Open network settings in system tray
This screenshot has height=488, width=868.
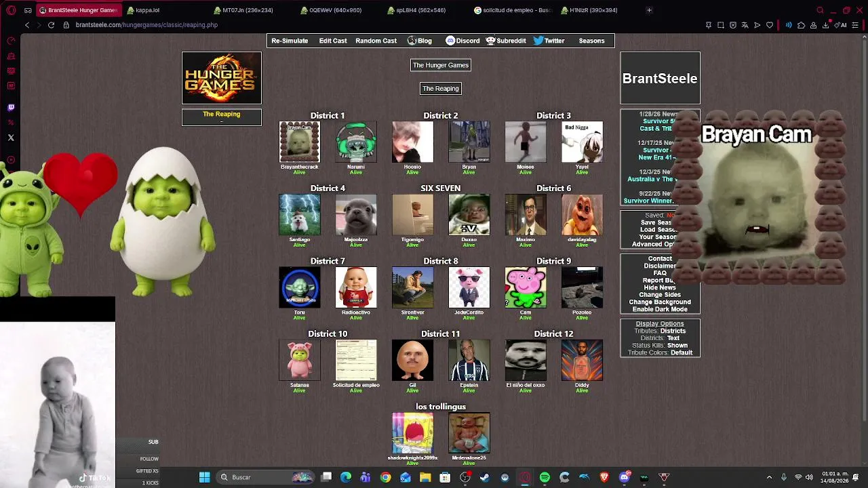798,477
